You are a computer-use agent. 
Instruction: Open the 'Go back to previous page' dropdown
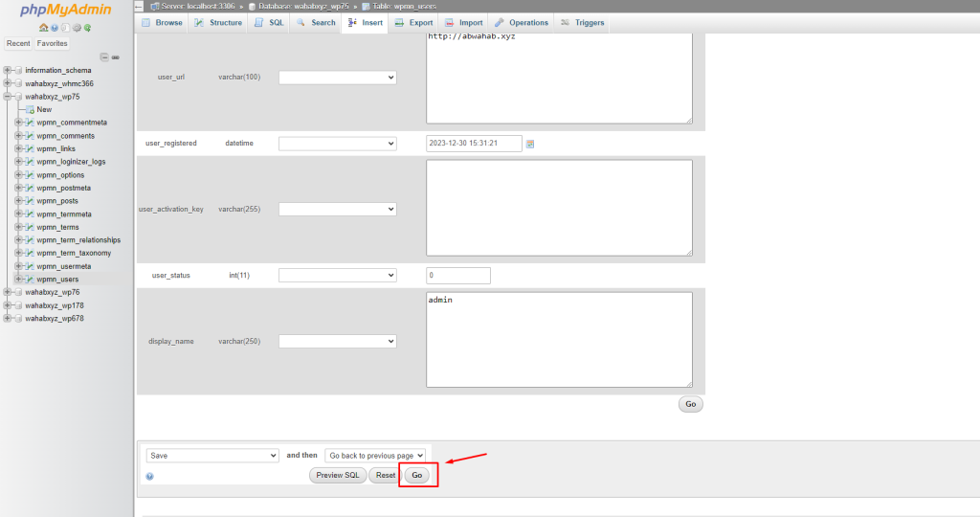375,456
